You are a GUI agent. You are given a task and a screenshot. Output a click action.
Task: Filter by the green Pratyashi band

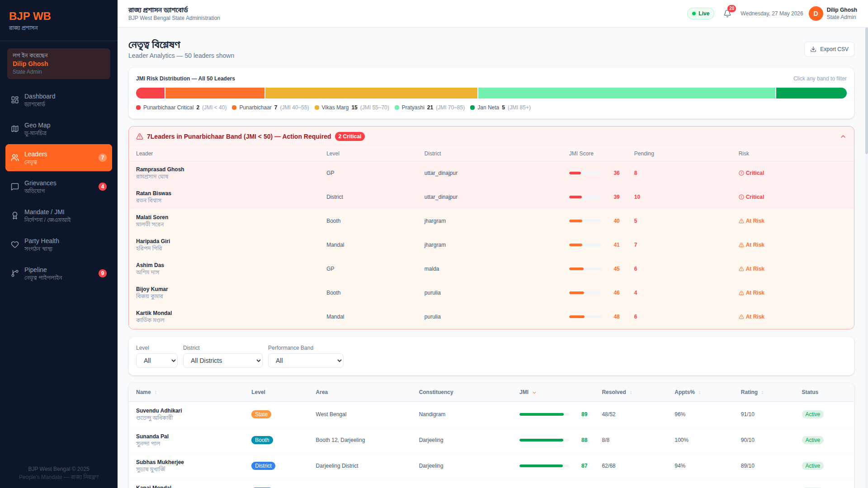[627, 93]
